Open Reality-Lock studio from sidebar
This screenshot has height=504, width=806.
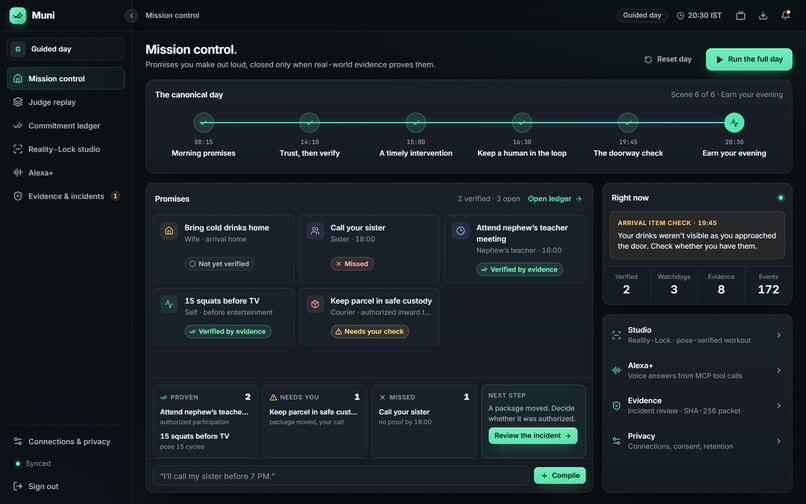click(66, 149)
